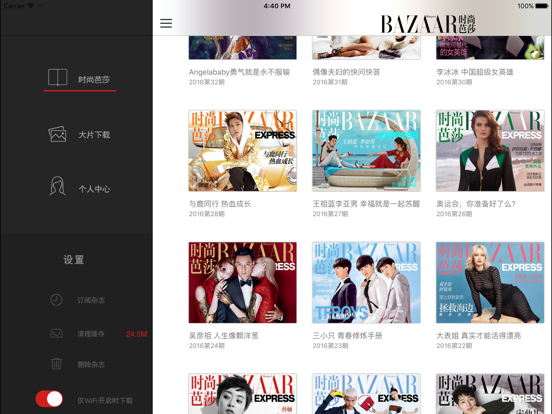
Task: Click title 李冰冰 中国超级女英雄
Action: click(x=475, y=72)
